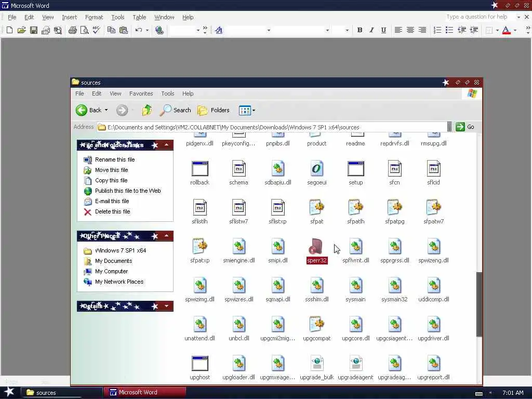532x399 pixels.
Task: Click the Print icon in Word toolbar
Action: click(72, 30)
